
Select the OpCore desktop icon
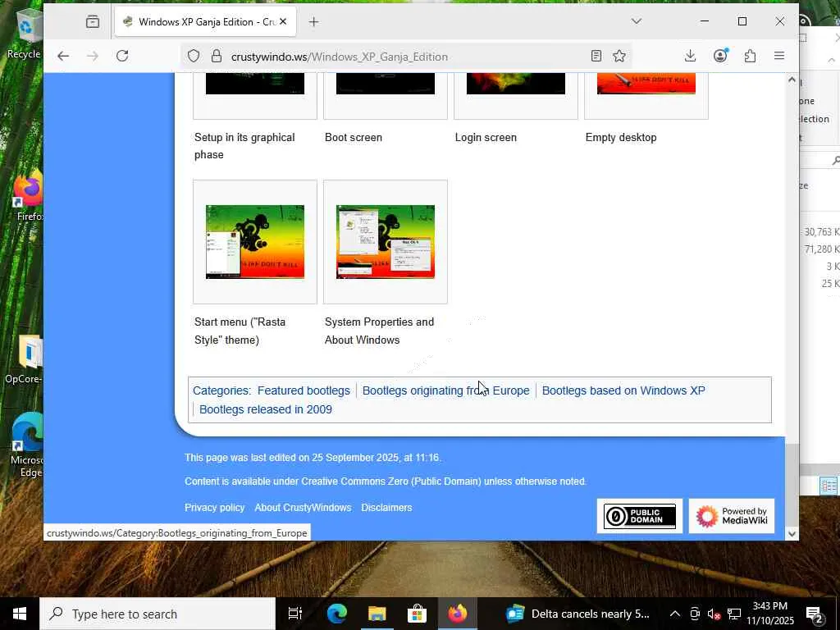[x=25, y=360]
